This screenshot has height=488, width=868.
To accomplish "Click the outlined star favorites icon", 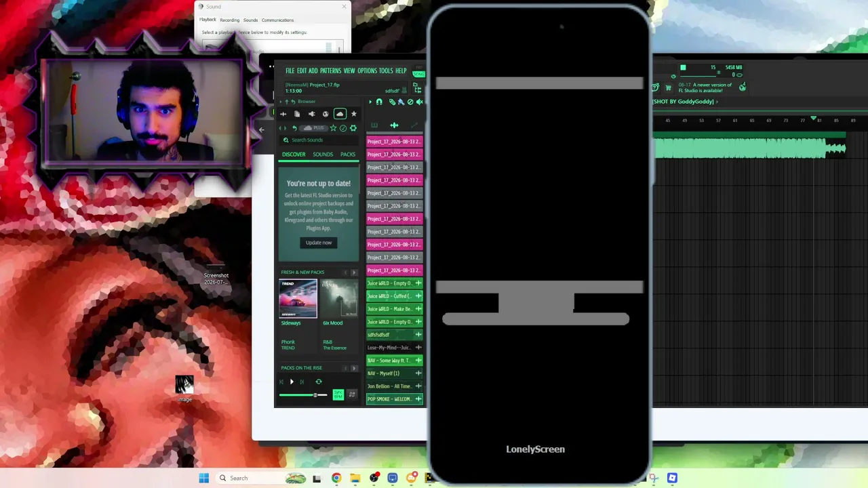I will (333, 128).
